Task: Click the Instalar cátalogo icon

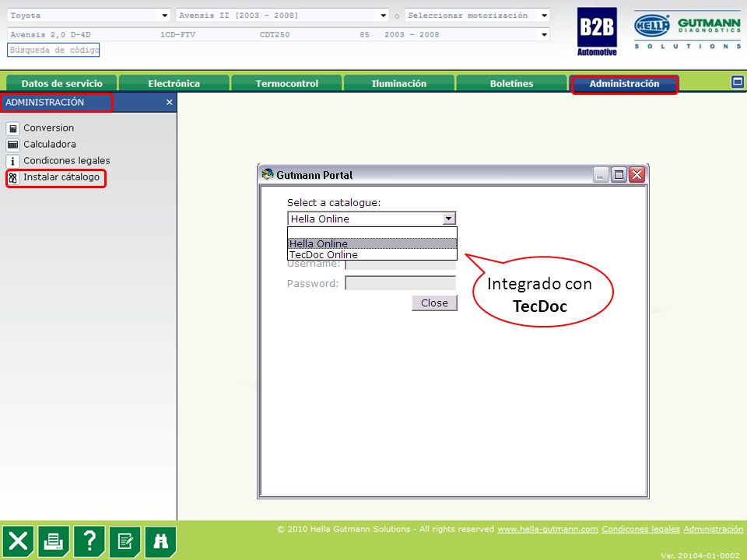Action: [x=13, y=177]
